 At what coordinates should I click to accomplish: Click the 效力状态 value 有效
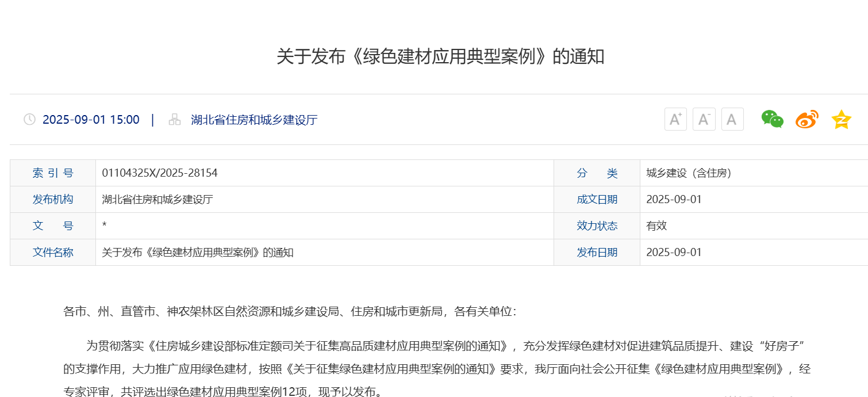click(656, 226)
